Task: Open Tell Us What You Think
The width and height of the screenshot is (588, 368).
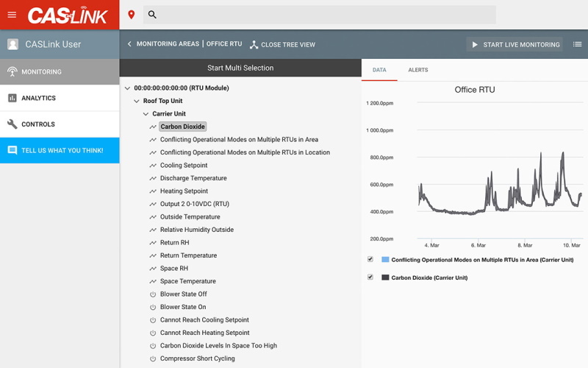Action: 60,150
